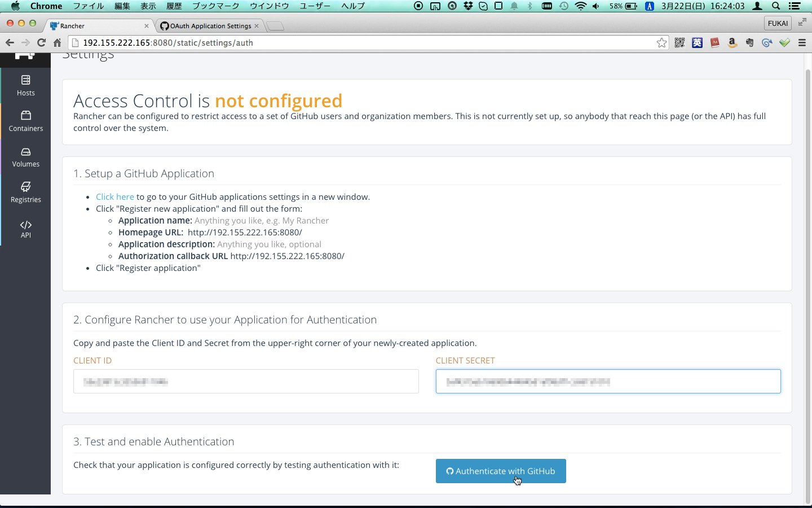Open the 表示 menu
The width and height of the screenshot is (812, 508).
[148, 6]
